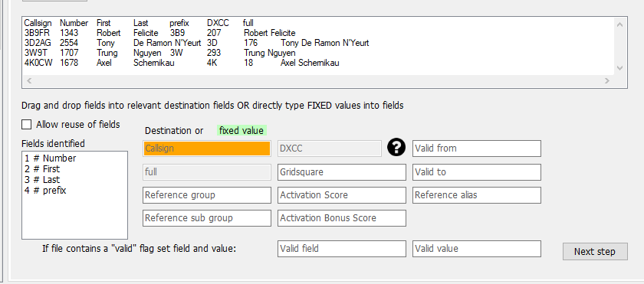The image size is (644, 284).
Task: Open the question mark help icon
Action: point(396,147)
